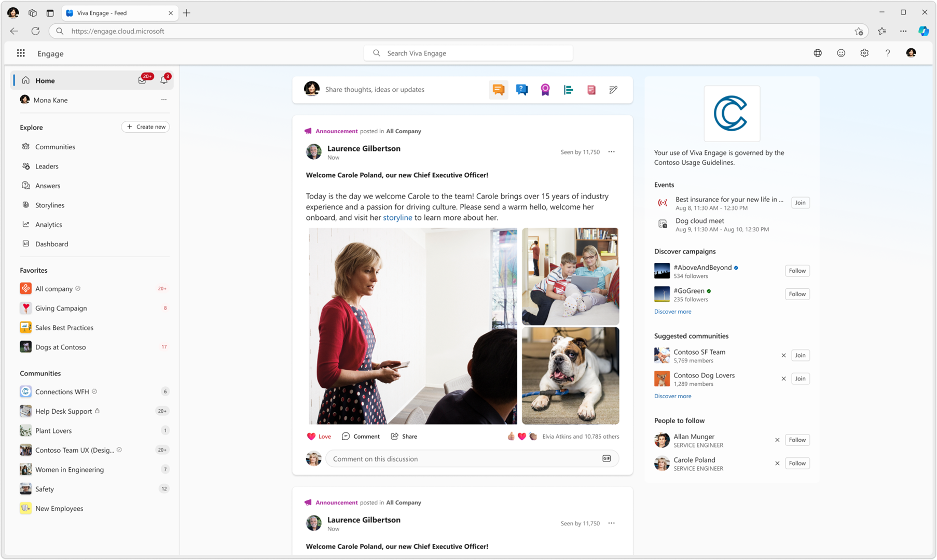This screenshot has height=560, width=937.
Task: Open the help question mark icon
Action: click(x=888, y=53)
